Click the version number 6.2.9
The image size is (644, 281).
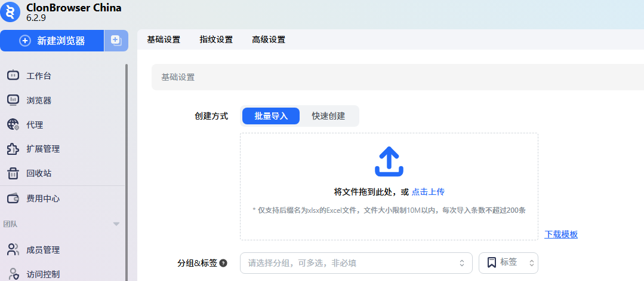click(x=36, y=18)
